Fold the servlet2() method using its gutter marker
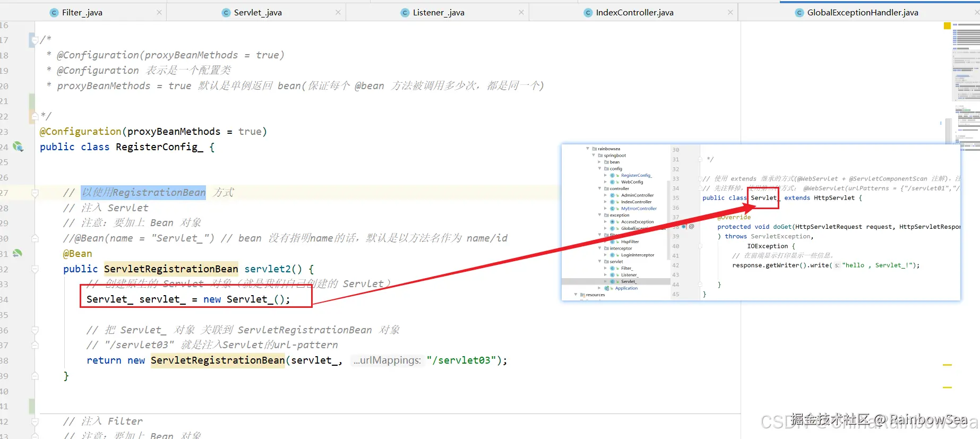This screenshot has width=980, height=439. coord(35,269)
